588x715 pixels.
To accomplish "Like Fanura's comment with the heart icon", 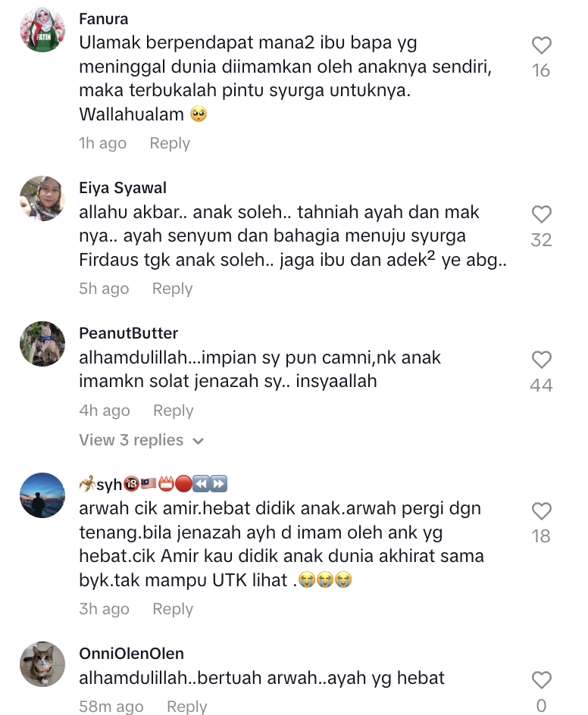I will [x=542, y=45].
